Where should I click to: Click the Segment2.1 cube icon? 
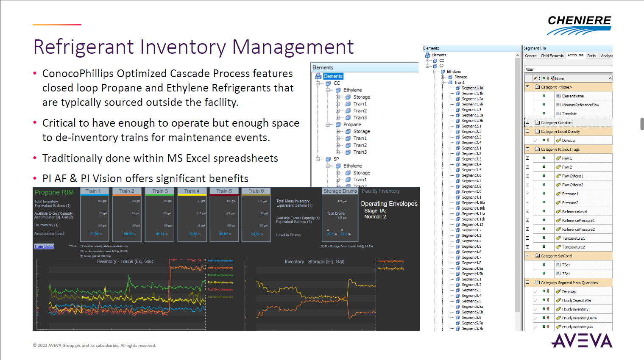(x=458, y=126)
